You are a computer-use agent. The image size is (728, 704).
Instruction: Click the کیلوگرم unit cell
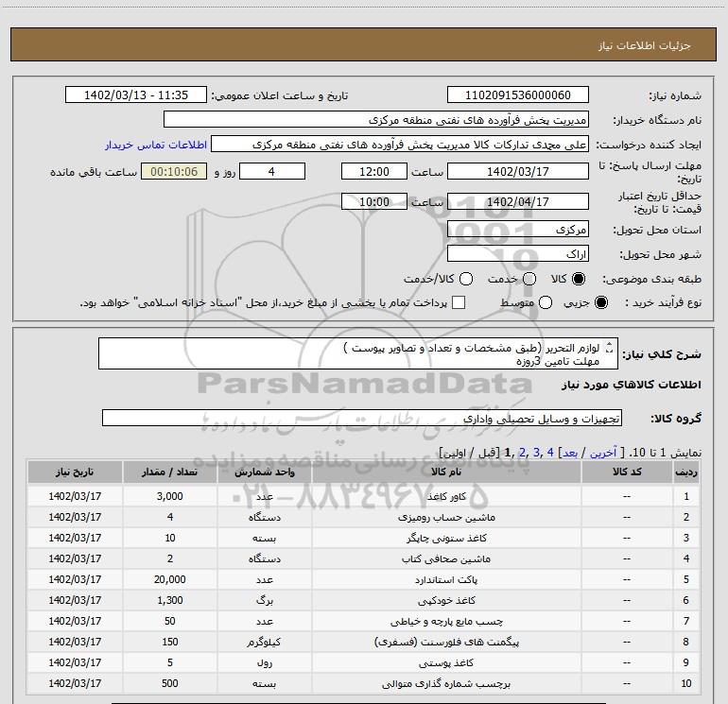[x=265, y=642]
